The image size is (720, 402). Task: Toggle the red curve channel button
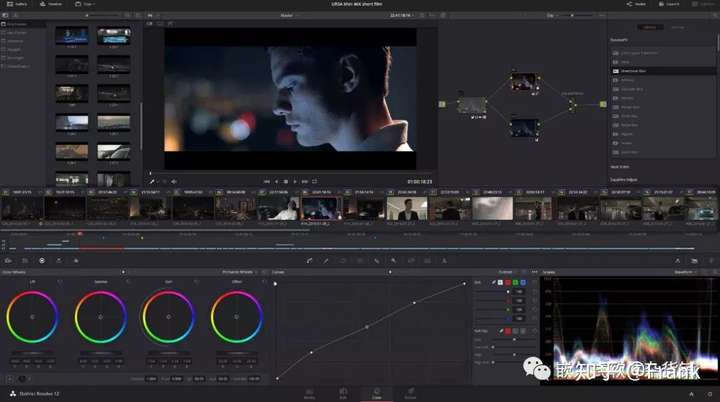508,282
